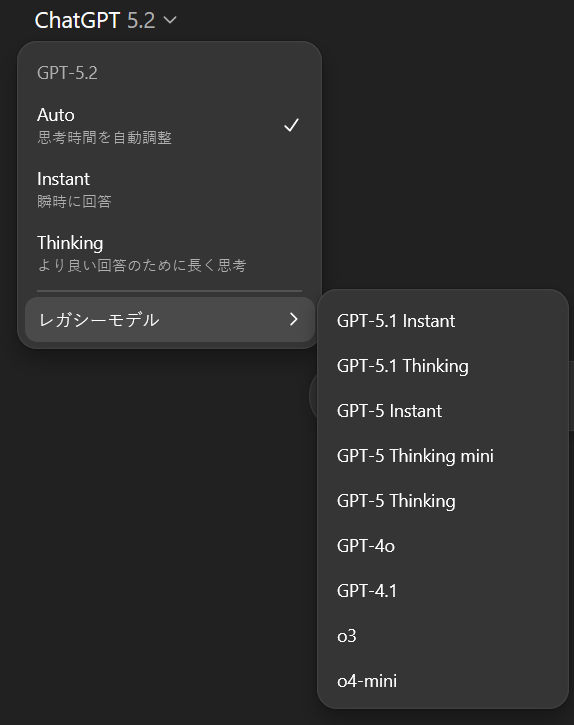Viewport: 574px width, 725px height.
Task: Expand the レガシーモデル submenu
Action: [169, 319]
